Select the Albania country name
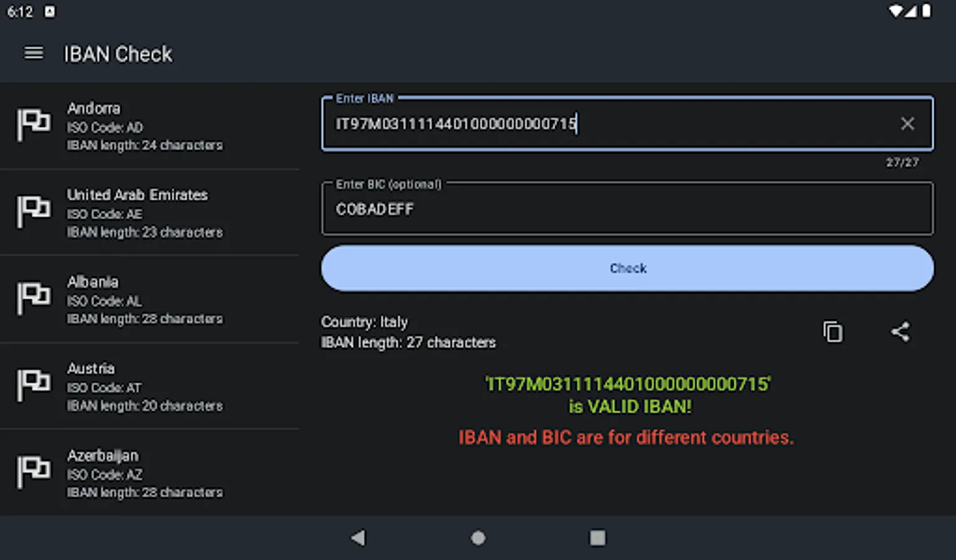This screenshot has width=956, height=560. (93, 282)
